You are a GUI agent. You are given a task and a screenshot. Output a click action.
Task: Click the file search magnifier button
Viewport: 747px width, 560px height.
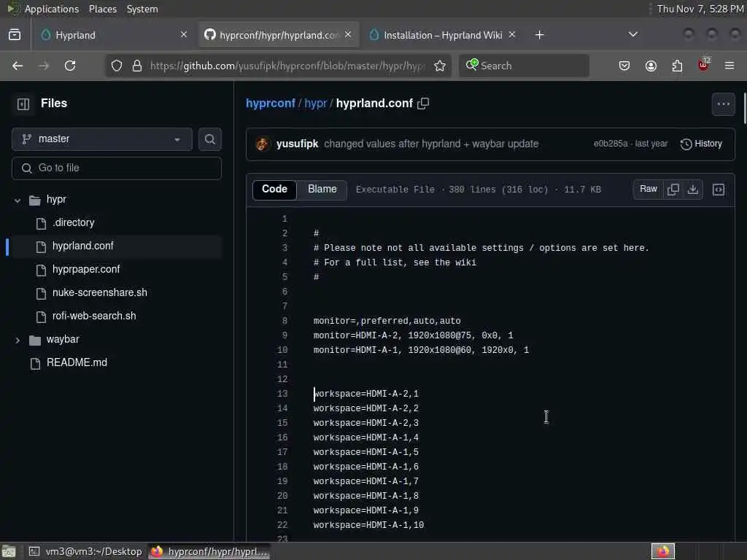pos(209,139)
